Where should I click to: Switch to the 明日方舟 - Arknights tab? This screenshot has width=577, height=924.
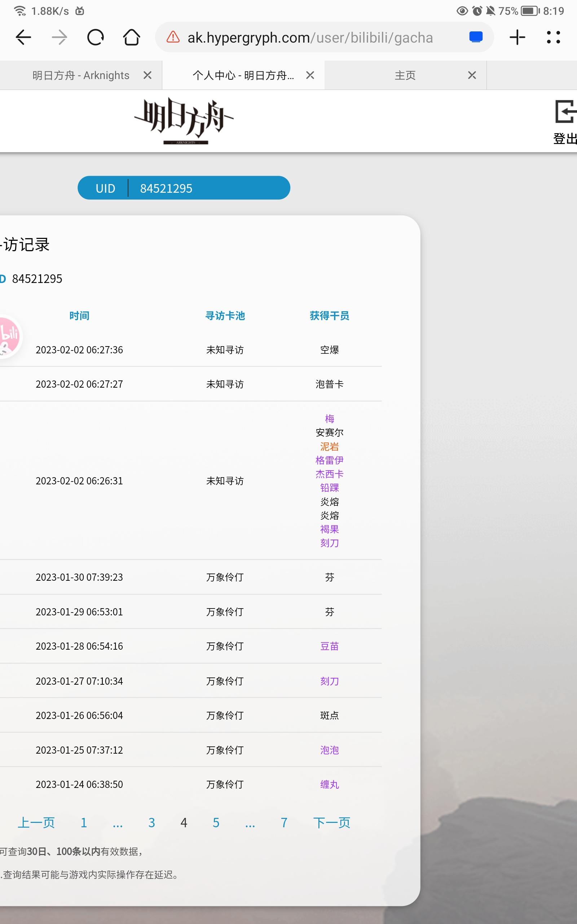(80, 75)
